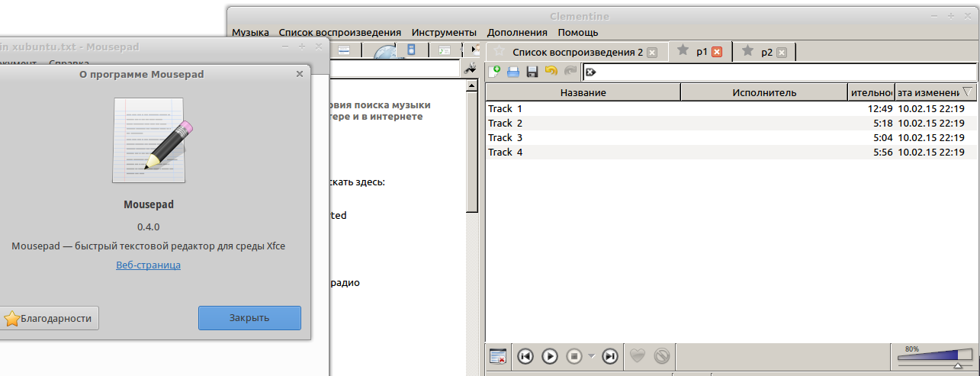
Task: Click the Закрыть button in the Mousepad dialog
Action: click(249, 318)
